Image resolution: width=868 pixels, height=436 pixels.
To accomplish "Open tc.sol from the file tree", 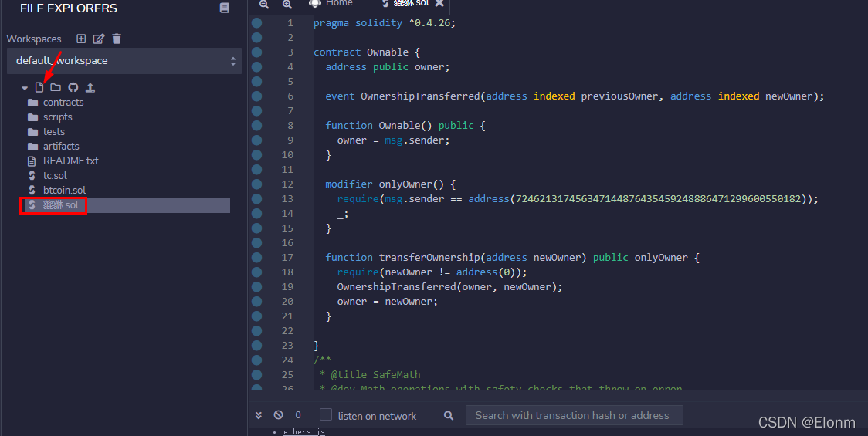I will (55, 175).
